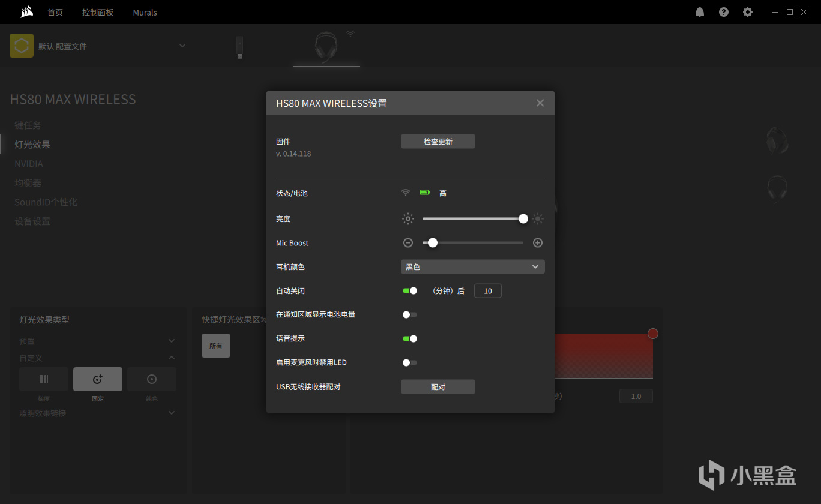
Task: Increase Mic Boost with plus icon
Action: (538, 243)
